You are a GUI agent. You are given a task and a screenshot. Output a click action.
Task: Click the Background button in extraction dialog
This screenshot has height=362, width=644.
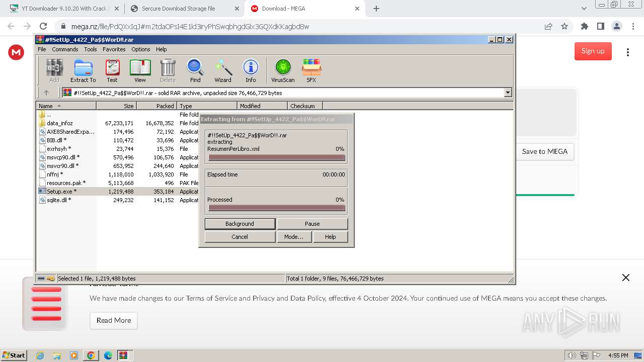pos(240,224)
